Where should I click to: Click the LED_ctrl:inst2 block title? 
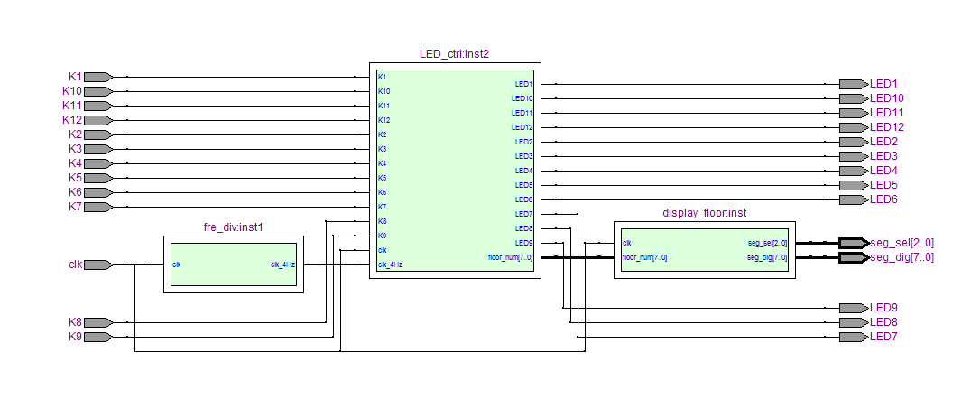click(x=454, y=54)
